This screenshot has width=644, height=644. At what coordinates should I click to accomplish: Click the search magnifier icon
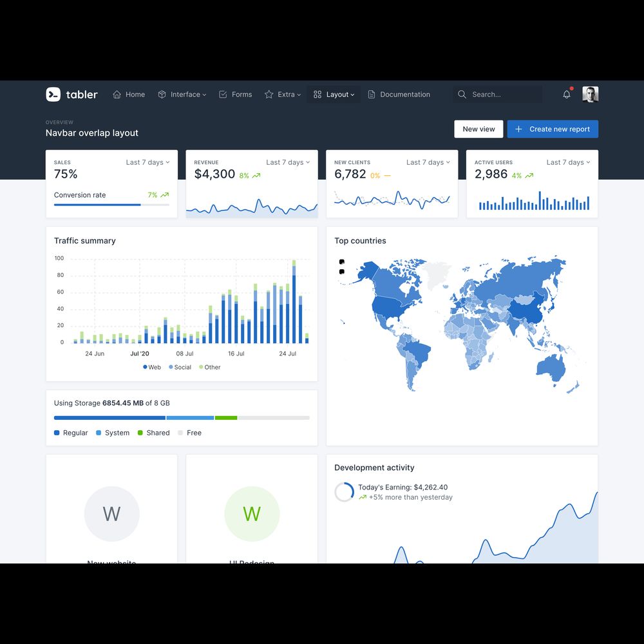(462, 95)
